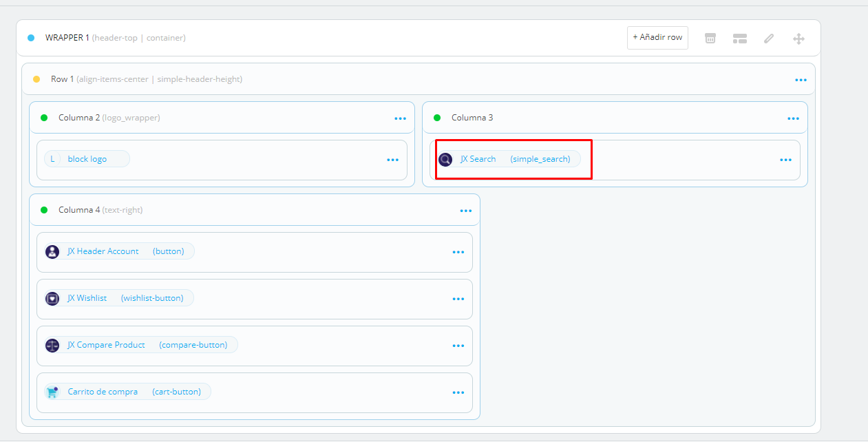Click the JX Header Account user icon
Image resolution: width=868 pixels, height=442 pixels.
pyautogui.click(x=52, y=251)
